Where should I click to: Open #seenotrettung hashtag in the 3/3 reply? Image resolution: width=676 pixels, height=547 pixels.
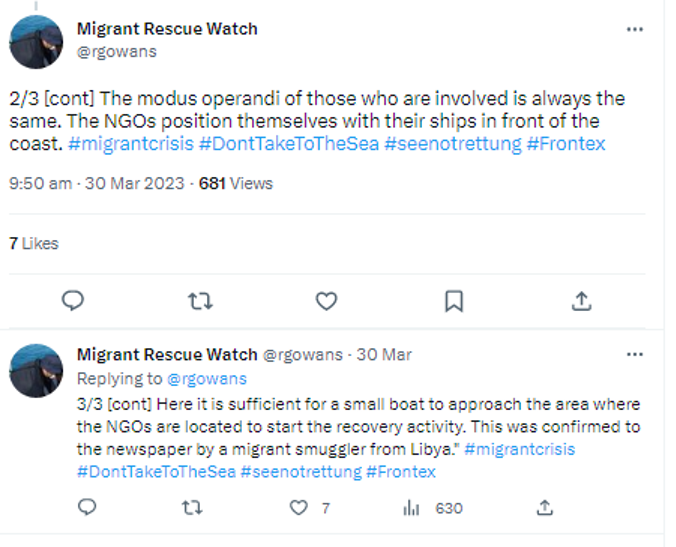point(300,471)
